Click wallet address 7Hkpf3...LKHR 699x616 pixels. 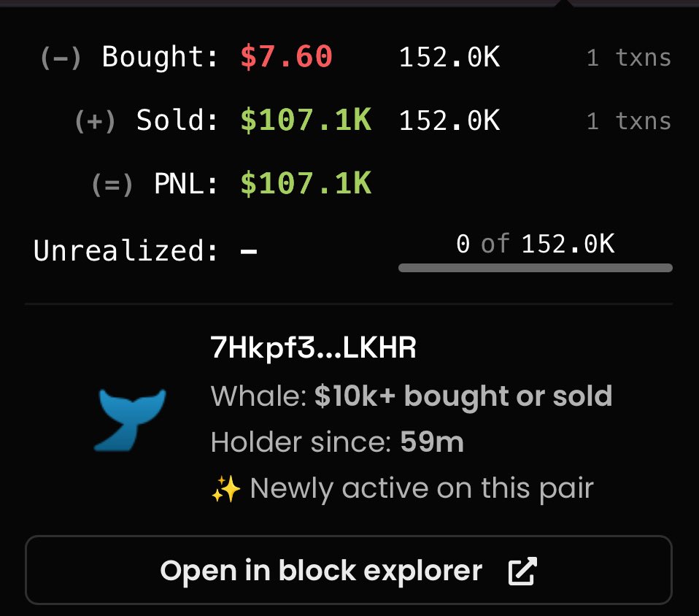tap(313, 349)
